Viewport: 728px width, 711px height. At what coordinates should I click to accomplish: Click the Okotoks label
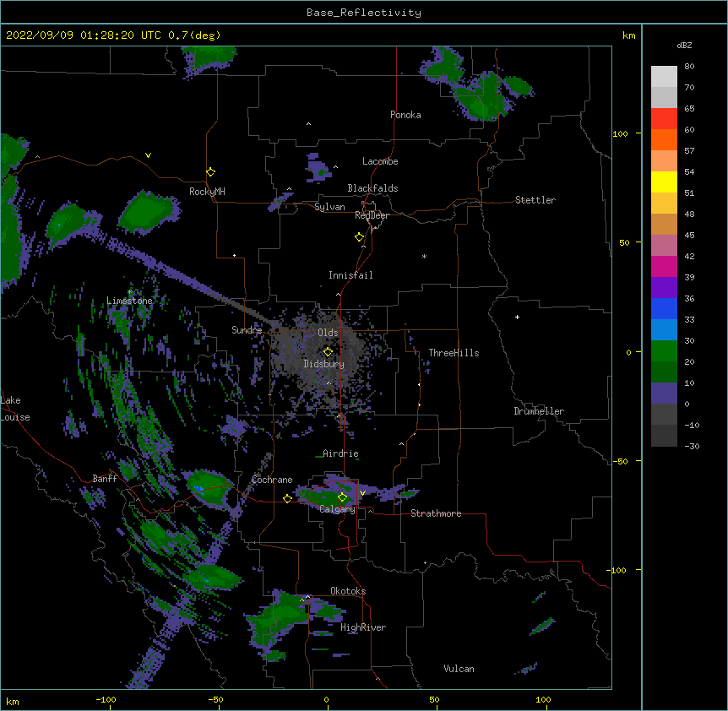(x=348, y=591)
